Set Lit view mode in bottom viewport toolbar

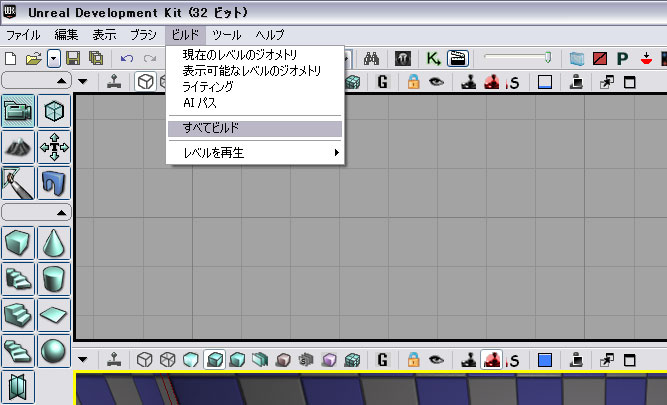214,360
